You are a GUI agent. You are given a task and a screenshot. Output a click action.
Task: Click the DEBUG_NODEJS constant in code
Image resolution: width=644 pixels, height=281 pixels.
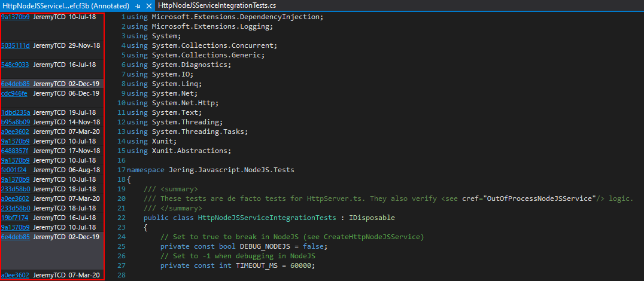tap(269, 246)
